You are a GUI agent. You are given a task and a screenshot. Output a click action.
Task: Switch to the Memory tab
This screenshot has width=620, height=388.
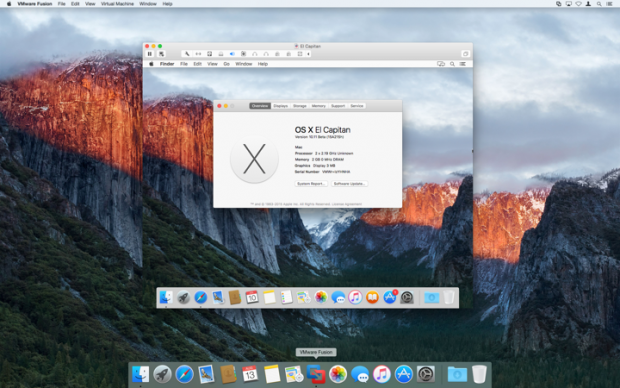[319, 106]
